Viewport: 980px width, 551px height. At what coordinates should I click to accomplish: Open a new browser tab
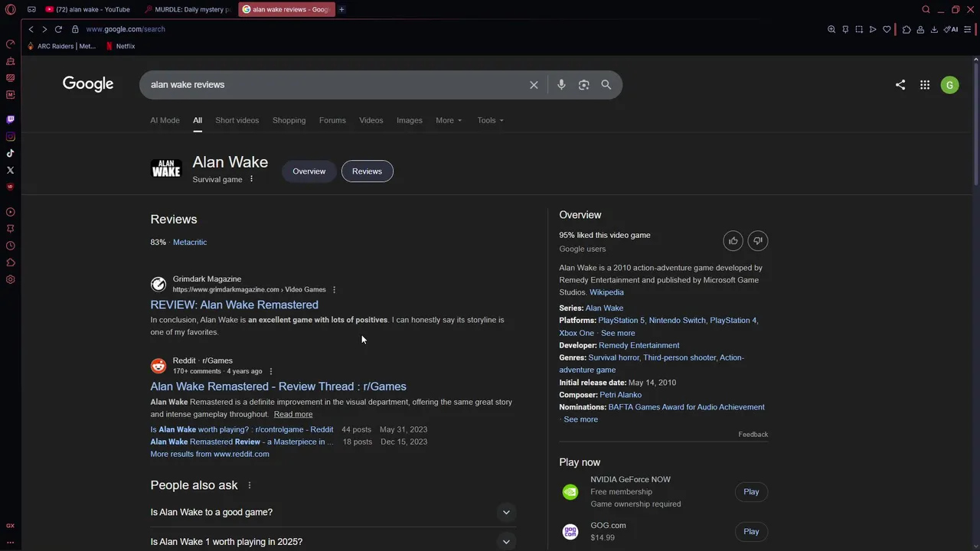click(341, 10)
